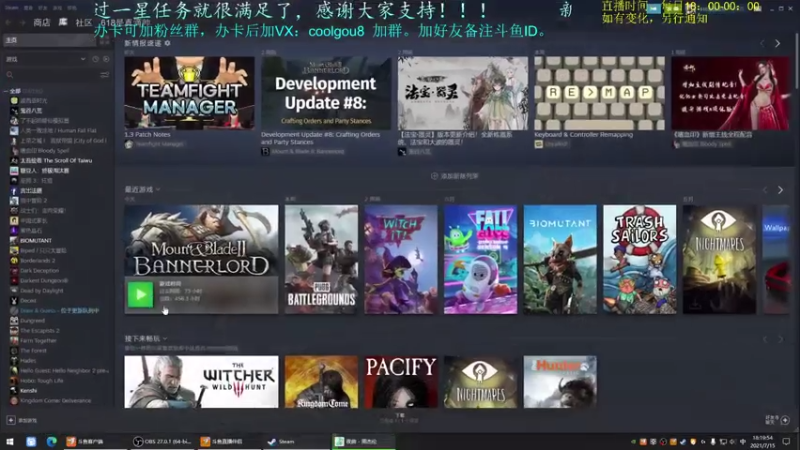This screenshot has width=800, height=450.
Task: Select Biomutant game cover in recent games
Action: [560, 259]
